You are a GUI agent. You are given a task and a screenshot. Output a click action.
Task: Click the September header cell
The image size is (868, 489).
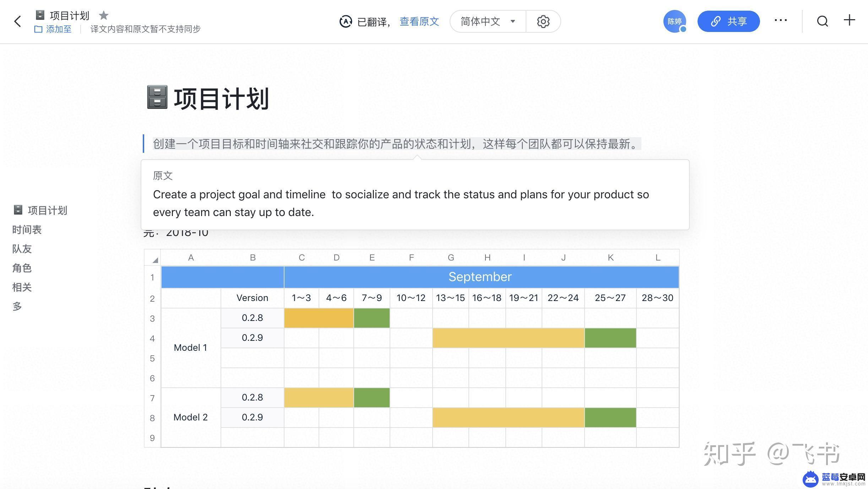coord(481,277)
